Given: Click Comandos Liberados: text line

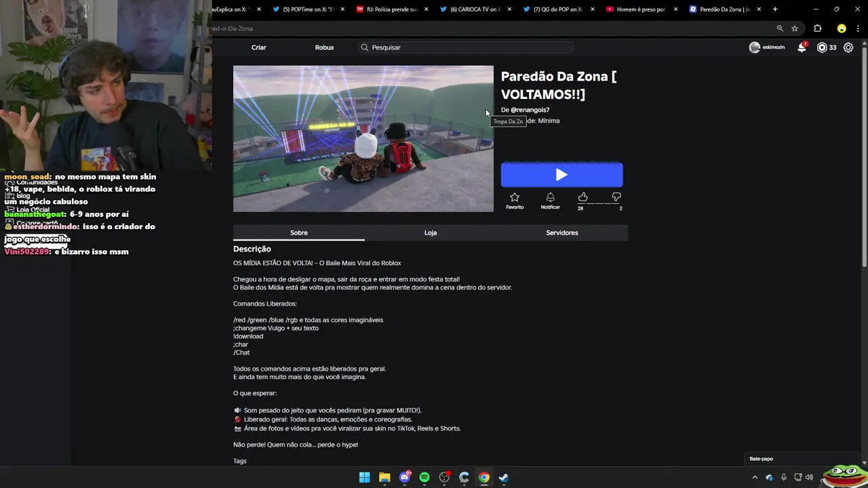Looking at the screenshot, I should click(265, 304).
